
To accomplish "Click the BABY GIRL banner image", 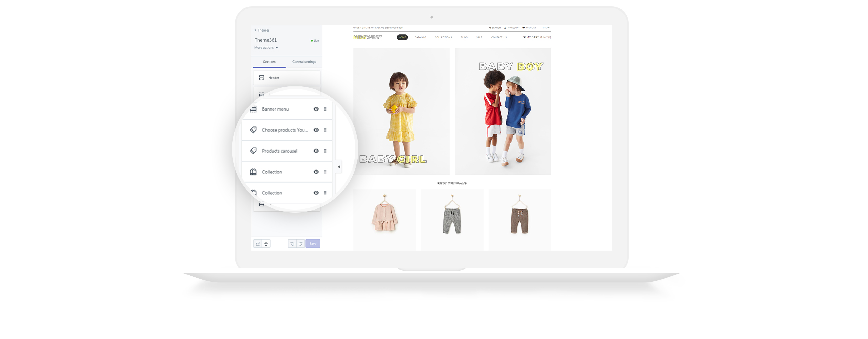I will click(x=401, y=111).
